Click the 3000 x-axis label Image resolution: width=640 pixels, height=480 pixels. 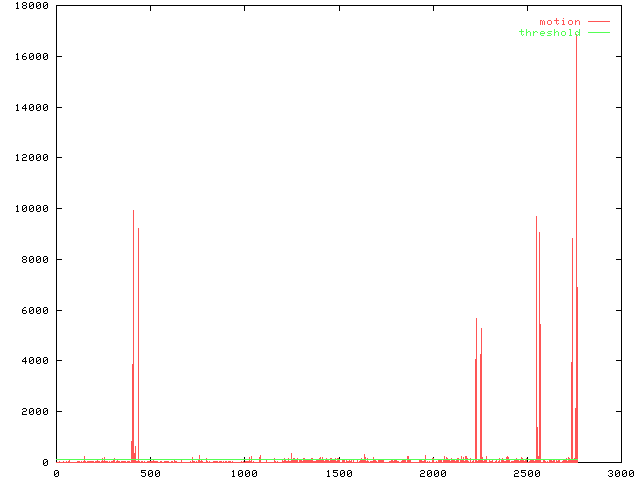tap(619, 474)
